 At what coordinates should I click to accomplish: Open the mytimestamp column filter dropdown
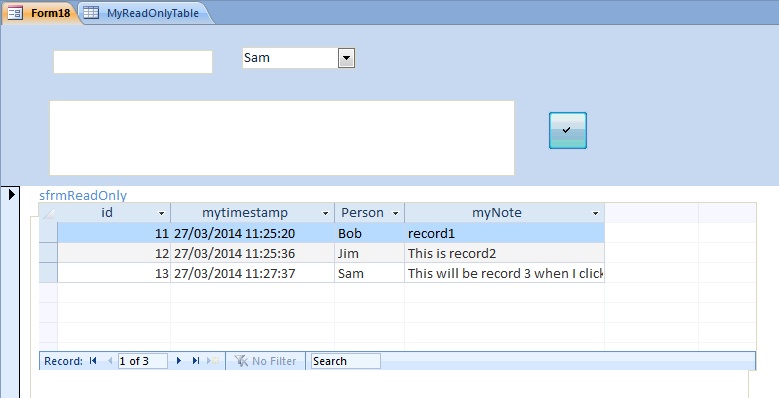click(x=325, y=213)
